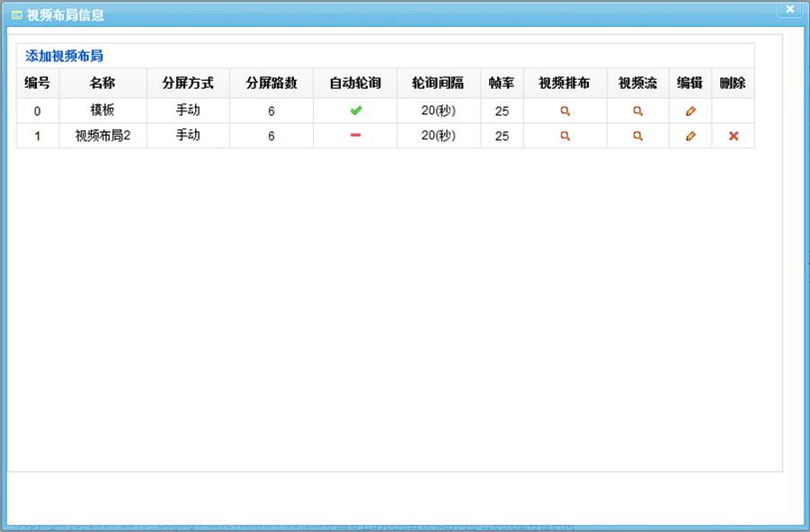
Task: Click the 名称 column header
Action: pos(102,84)
